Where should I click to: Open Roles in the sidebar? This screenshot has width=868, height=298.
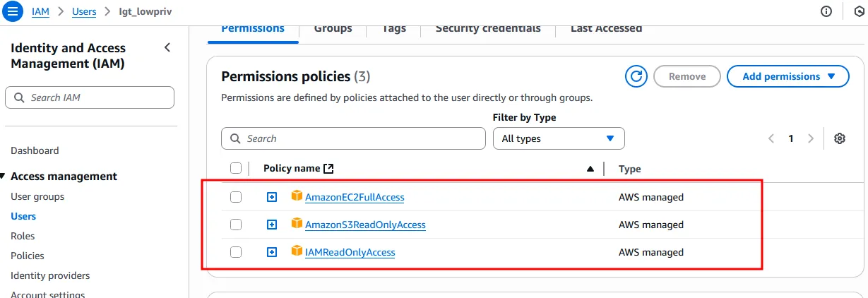pos(23,236)
